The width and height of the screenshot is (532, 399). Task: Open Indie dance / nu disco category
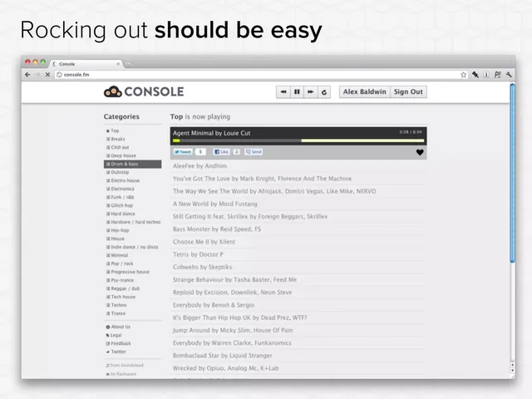pyautogui.click(x=133, y=247)
